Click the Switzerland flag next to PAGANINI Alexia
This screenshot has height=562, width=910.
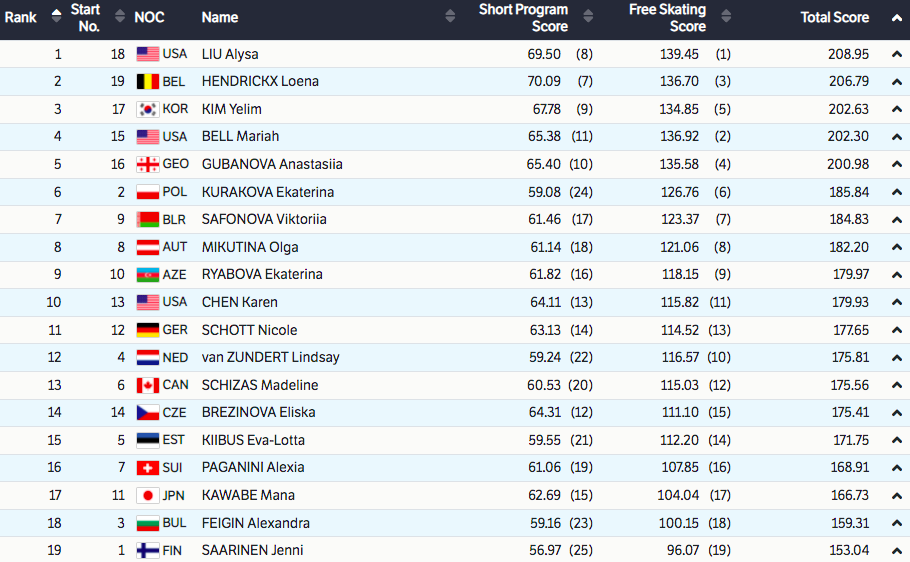pos(148,467)
